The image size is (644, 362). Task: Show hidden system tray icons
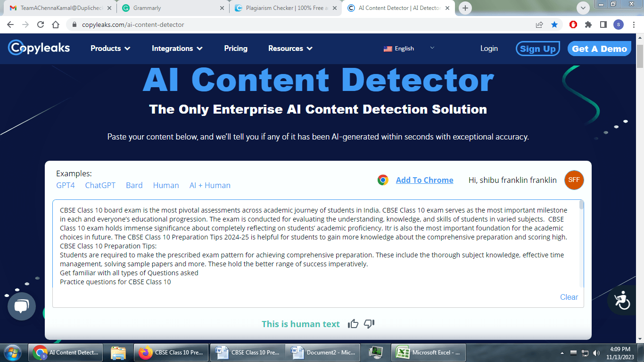[x=562, y=353]
